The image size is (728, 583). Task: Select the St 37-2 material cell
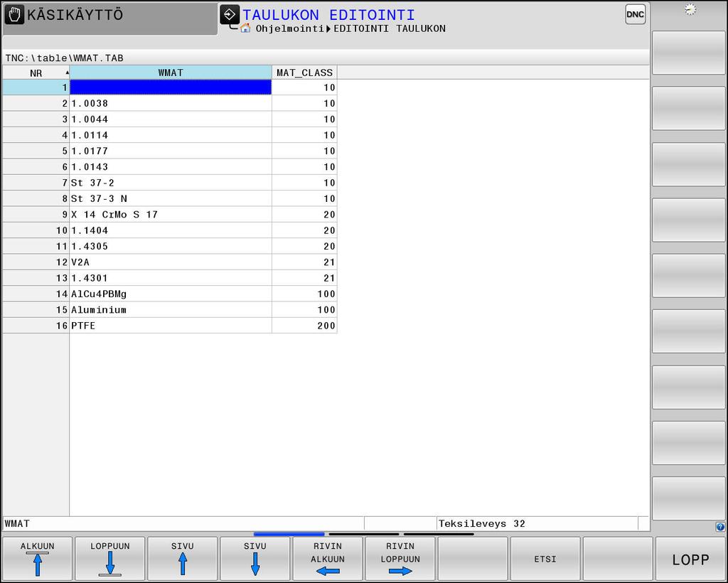(171, 183)
